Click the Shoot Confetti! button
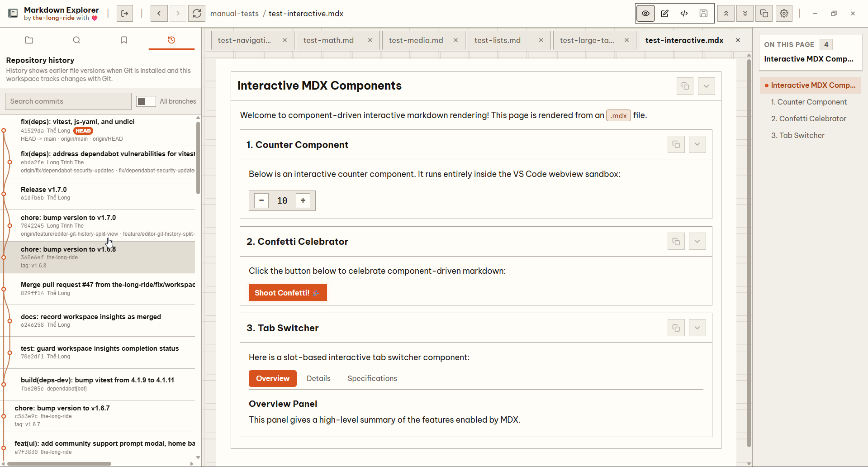Image resolution: width=868 pixels, height=467 pixels. 288,293
